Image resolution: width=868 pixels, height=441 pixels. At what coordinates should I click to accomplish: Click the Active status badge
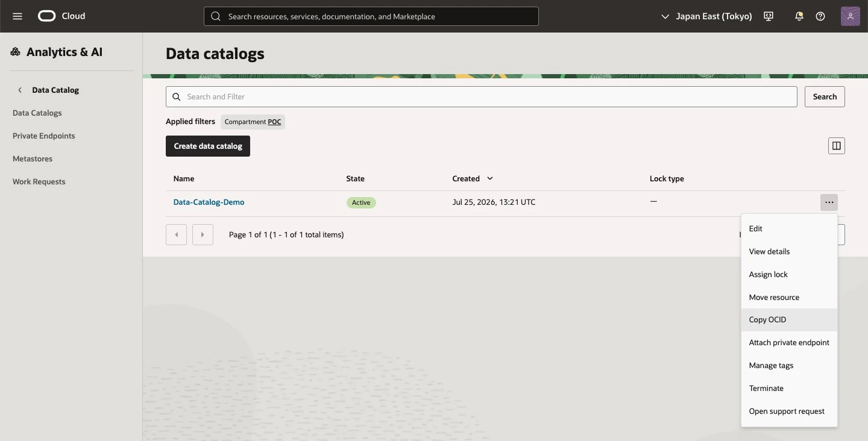tap(361, 202)
